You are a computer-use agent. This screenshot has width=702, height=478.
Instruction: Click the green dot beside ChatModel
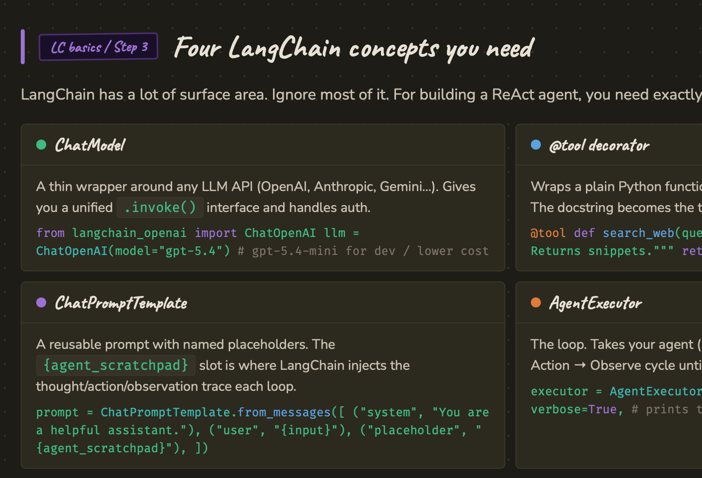pos(41,145)
